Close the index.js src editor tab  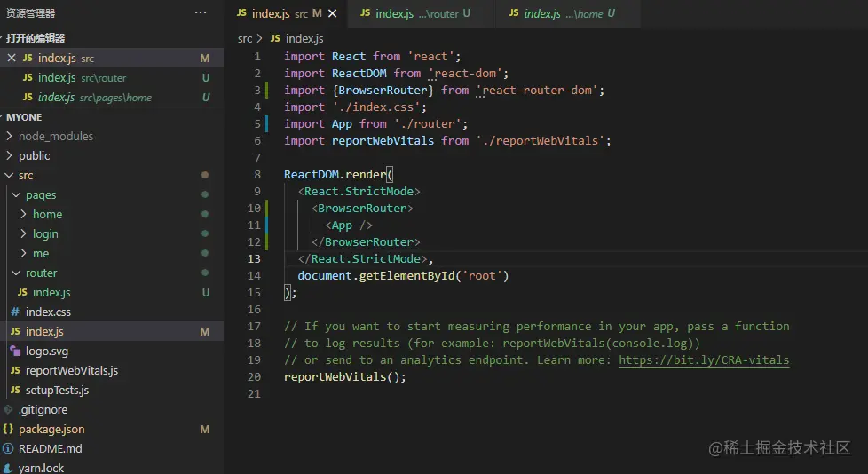click(332, 13)
